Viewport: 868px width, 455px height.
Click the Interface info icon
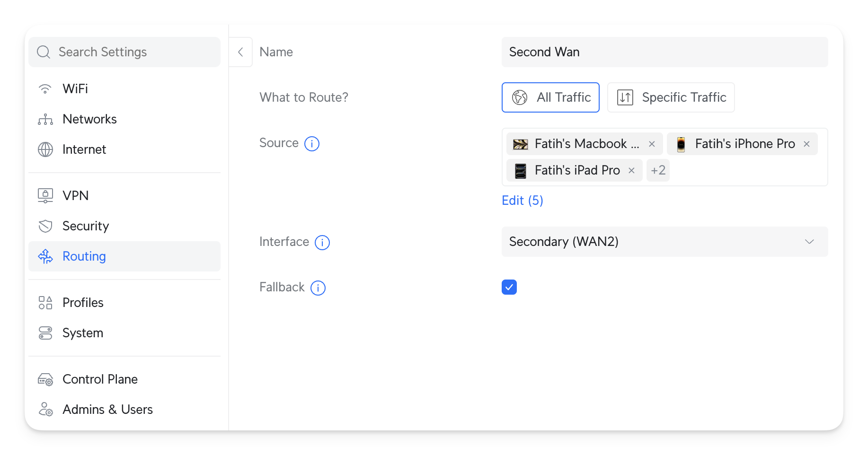coord(322,243)
